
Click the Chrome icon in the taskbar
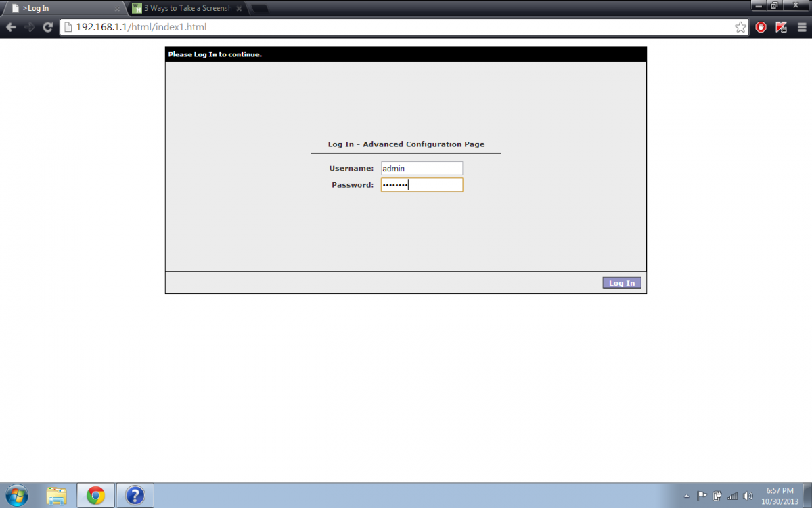point(95,495)
